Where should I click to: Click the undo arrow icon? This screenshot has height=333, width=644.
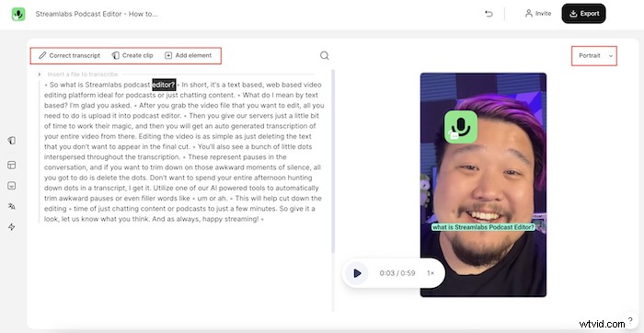coord(489,14)
